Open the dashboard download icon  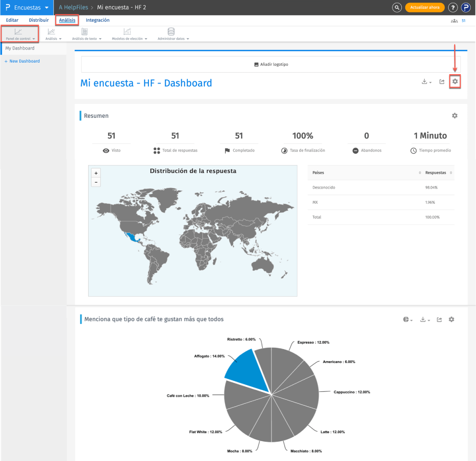(x=425, y=82)
